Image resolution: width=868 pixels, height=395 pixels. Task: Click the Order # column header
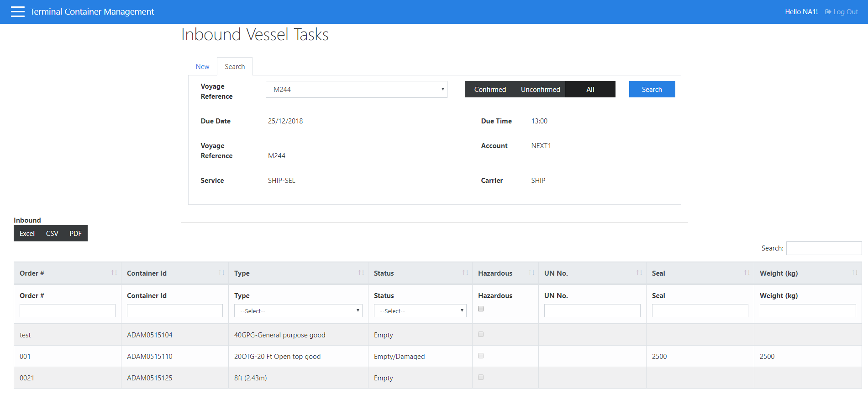tap(68, 273)
